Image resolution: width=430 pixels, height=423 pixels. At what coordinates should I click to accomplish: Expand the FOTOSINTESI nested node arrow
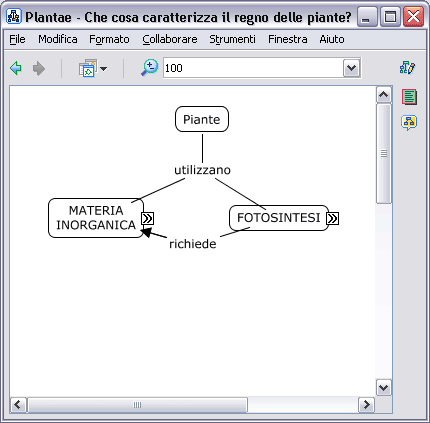click(332, 218)
